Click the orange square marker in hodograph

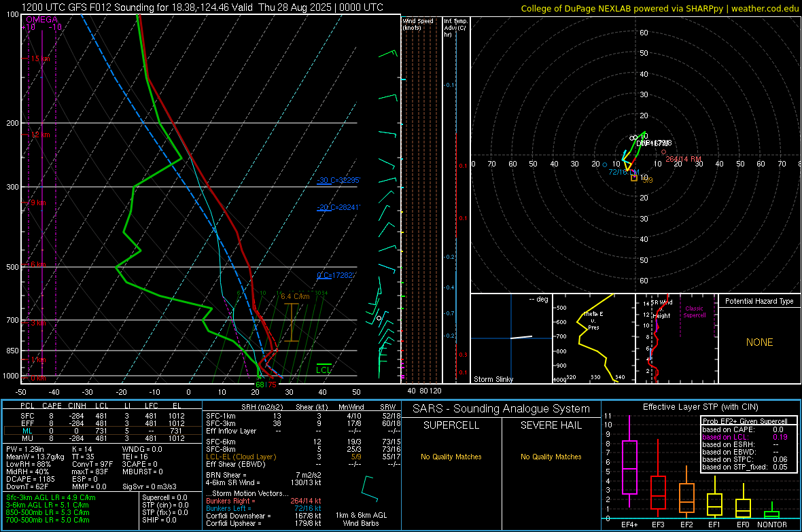pyautogui.click(x=634, y=178)
